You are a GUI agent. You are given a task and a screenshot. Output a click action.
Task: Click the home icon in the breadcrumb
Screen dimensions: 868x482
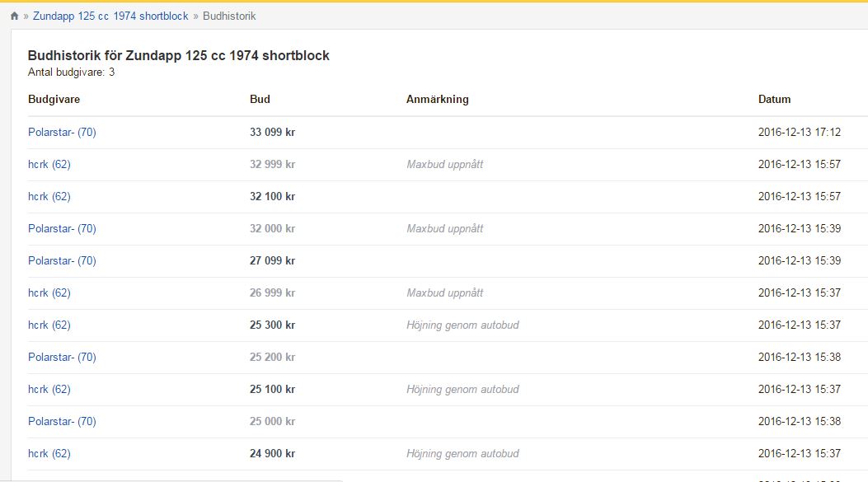pos(14,16)
